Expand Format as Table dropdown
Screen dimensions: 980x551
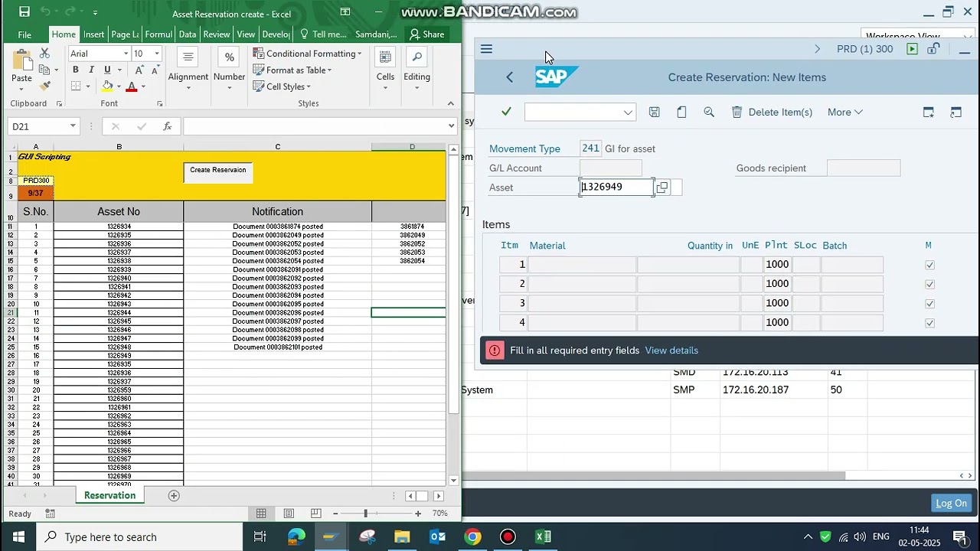click(329, 70)
